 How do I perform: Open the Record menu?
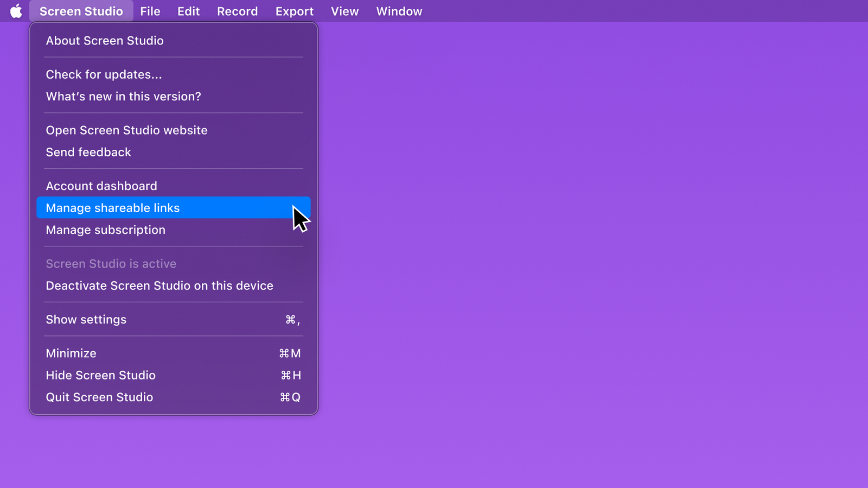pyautogui.click(x=237, y=11)
